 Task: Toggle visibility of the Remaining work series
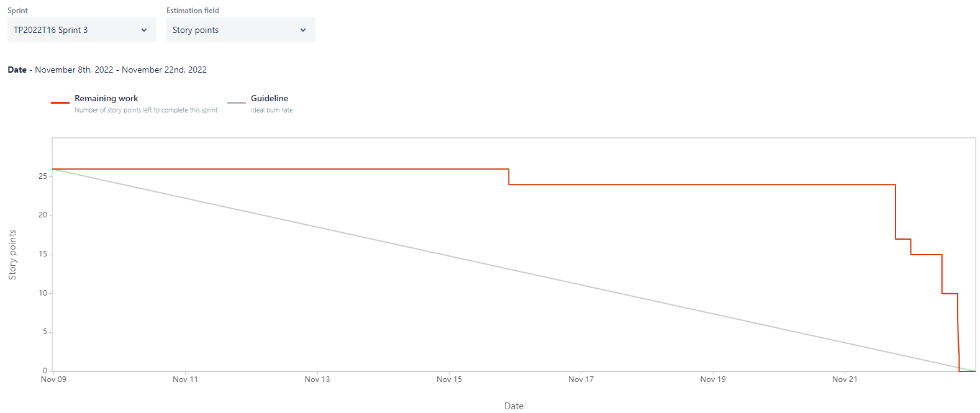(106, 98)
